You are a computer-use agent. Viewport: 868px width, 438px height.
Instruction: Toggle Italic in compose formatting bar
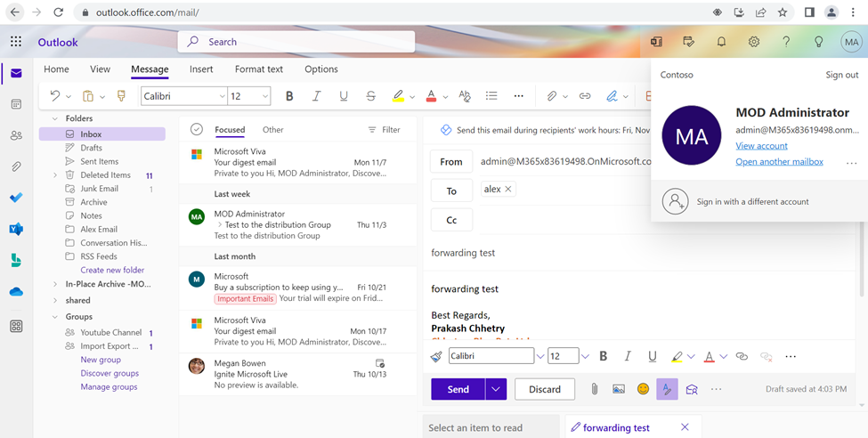tap(628, 356)
